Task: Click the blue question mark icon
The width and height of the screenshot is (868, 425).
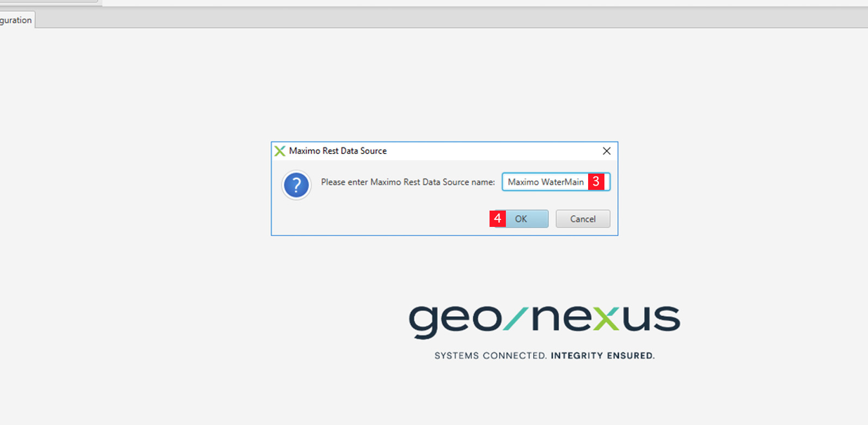Action: pos(296,186)
